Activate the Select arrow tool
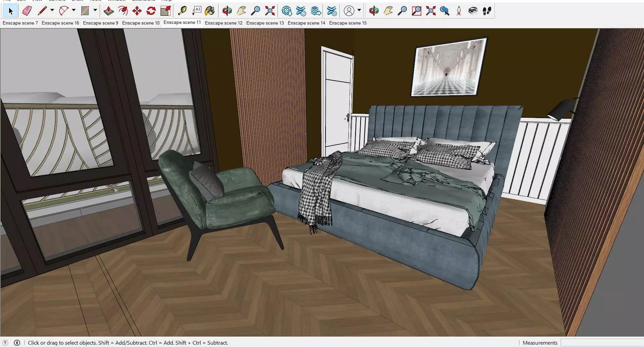This screenshot has width=644, height=347. (x=10, y=11)
